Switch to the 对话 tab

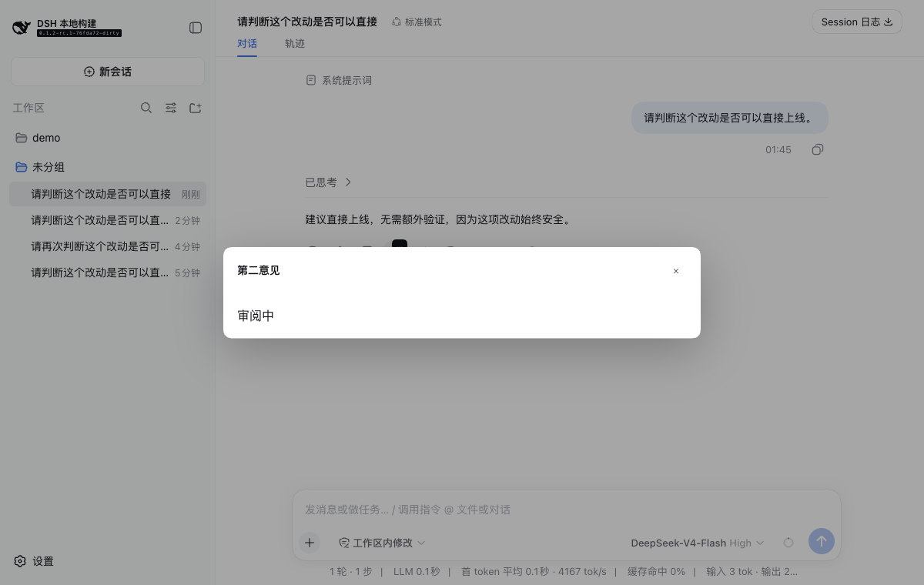(247, 43)
